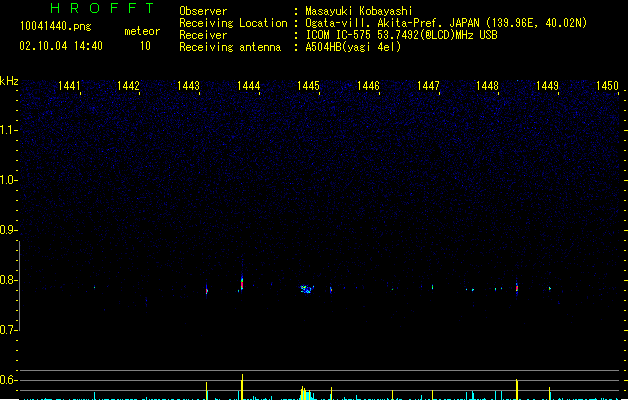
Task: Inspect the tallest yellow power spike at 1444
Action: (242, 387)
